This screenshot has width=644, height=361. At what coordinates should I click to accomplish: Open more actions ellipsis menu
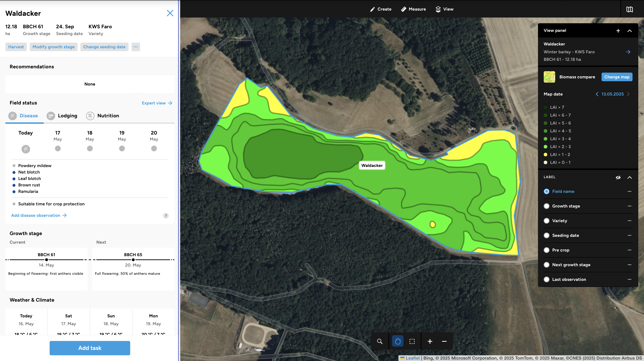tap(136, 47)
